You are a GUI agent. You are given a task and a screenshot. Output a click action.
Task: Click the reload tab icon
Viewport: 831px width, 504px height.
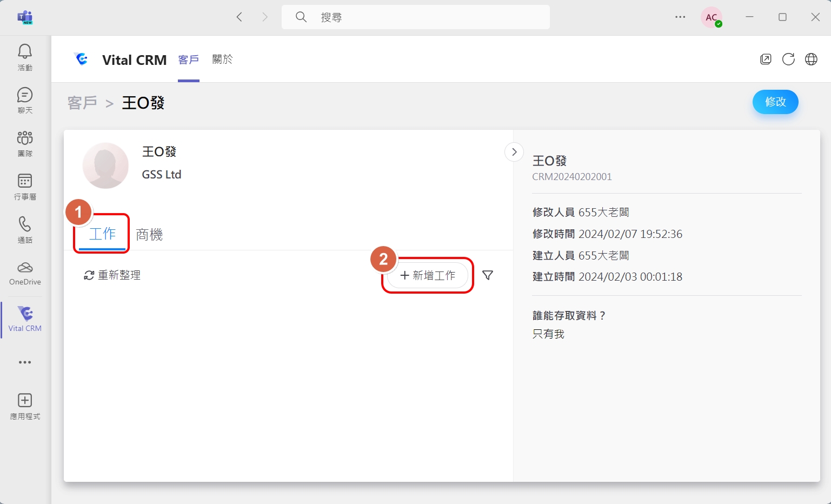pyautogui.click(x=788, y=59)
